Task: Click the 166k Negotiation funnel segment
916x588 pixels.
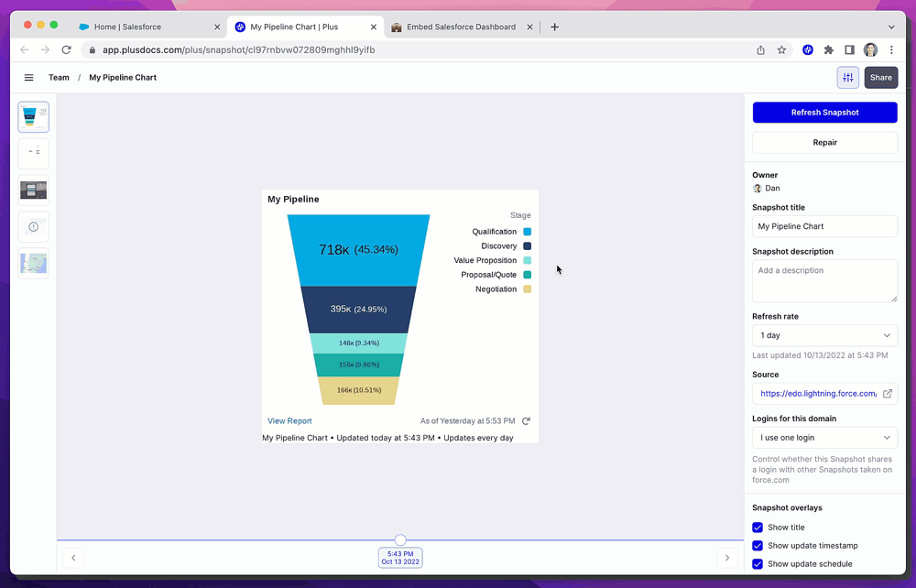Action: [x=359, y=390]
